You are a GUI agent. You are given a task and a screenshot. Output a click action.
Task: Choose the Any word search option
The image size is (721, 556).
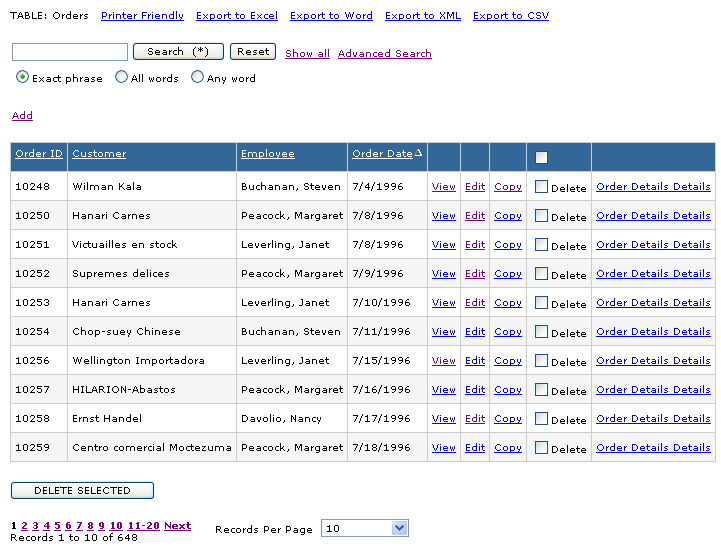click(197, 77)
